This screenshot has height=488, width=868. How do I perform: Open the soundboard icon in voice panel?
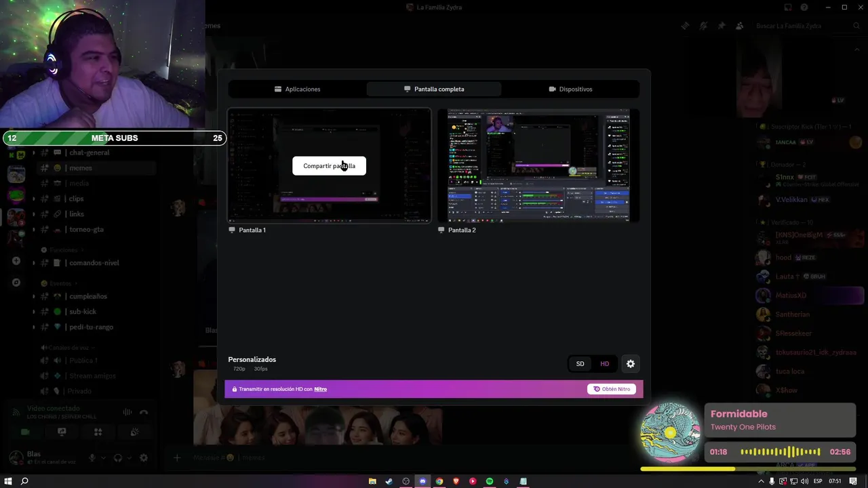click(x=134, y=432)
